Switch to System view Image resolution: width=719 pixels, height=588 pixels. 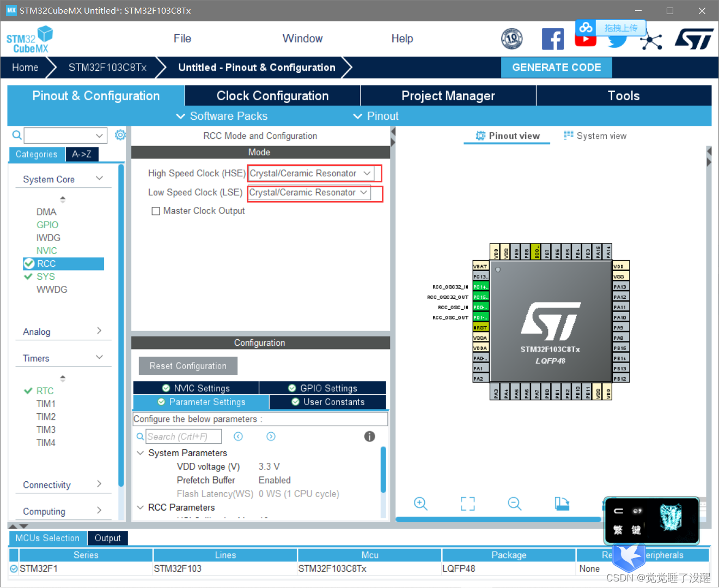[595, 136]
